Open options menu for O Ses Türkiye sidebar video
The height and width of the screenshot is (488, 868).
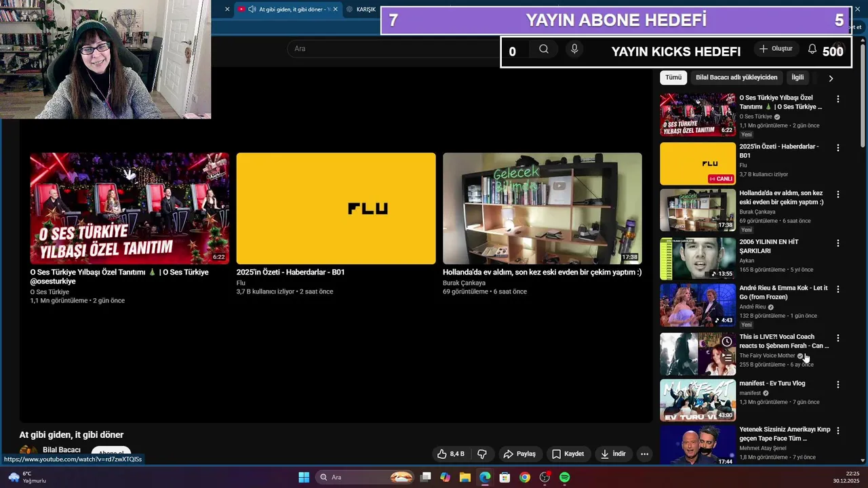(838, 99)
